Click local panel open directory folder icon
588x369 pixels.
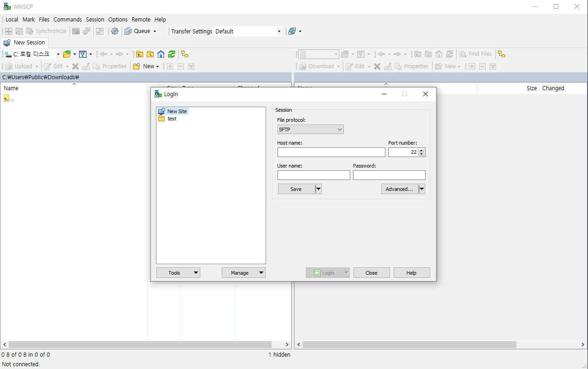(67, 54)
